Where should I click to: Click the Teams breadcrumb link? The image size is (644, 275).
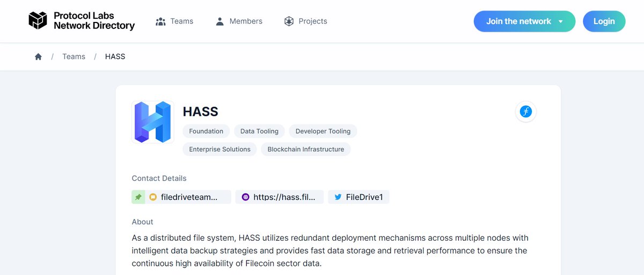click(x=74, y=57)
